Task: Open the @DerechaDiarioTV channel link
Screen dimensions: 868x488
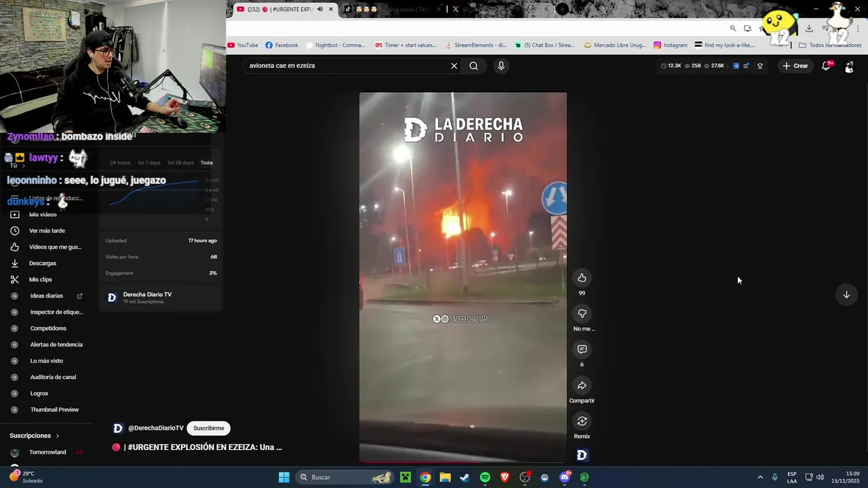Action: 155,428
